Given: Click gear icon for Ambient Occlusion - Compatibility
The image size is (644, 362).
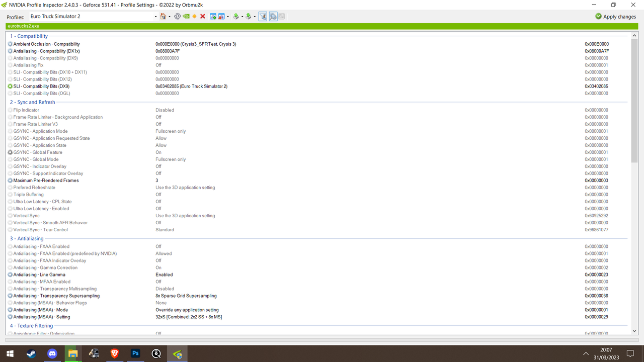Looking at the screenshot, I should point(10,44).
